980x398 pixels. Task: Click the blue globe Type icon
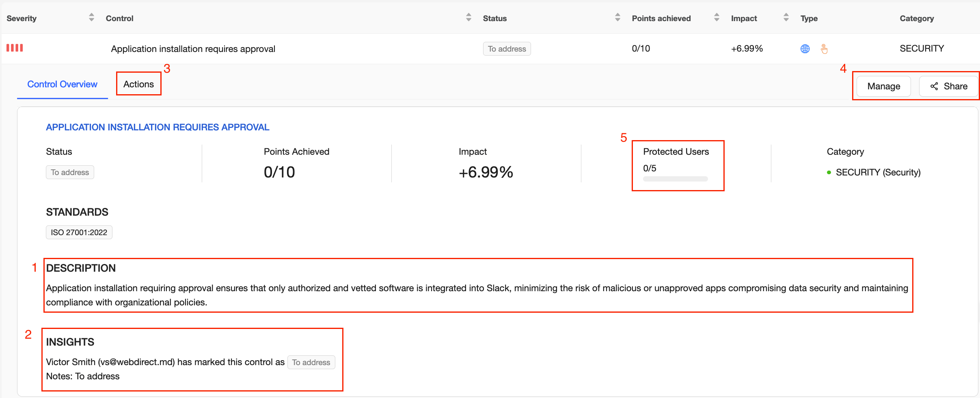click(x=805, y=49)
